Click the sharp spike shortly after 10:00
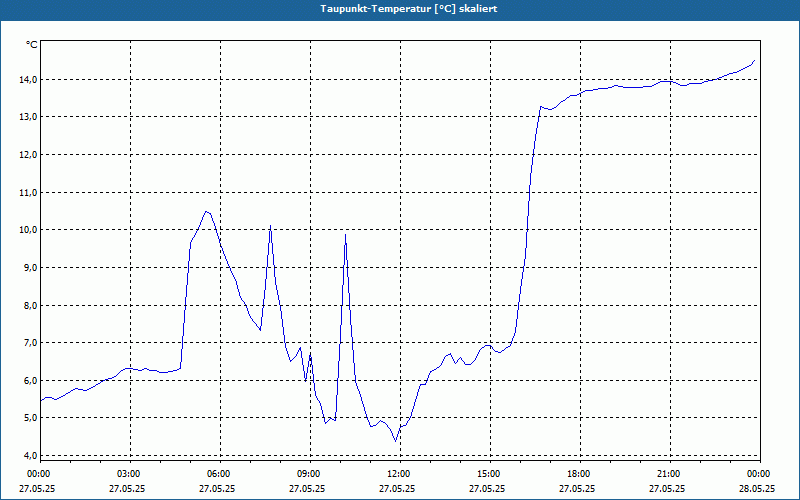 (x=345, y=235)
